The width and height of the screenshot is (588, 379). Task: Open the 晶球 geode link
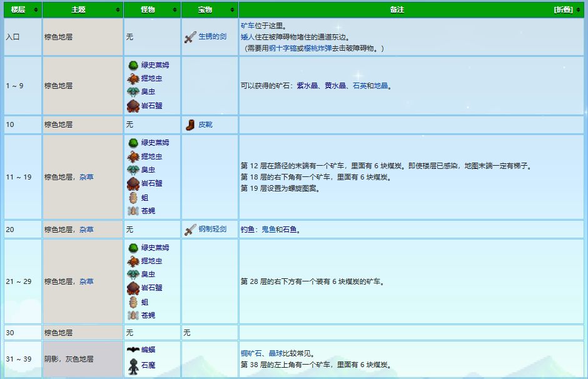coord(276,353)
